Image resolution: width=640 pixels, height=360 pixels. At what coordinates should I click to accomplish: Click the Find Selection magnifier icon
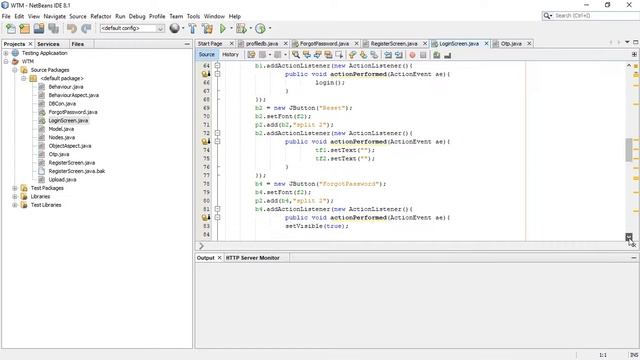point(296,55)
